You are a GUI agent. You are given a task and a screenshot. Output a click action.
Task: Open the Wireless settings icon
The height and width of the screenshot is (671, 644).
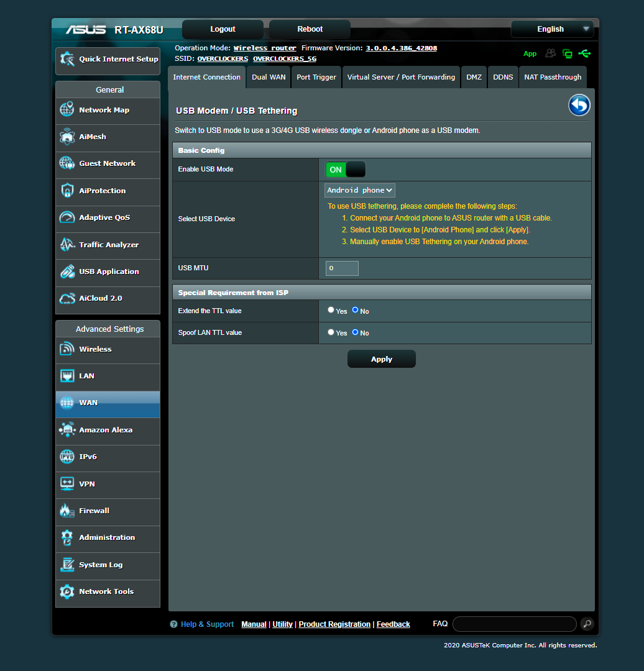click(67, 349)
